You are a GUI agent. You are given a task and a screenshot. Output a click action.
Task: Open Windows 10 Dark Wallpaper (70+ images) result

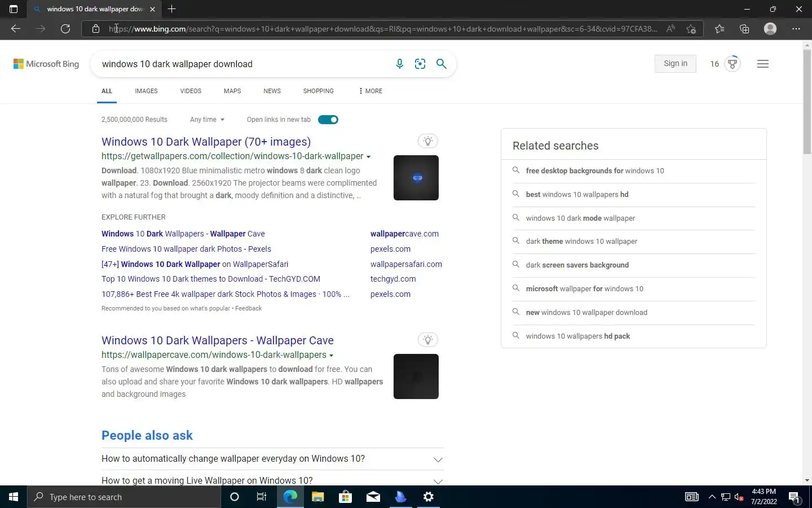coord(206,142)
